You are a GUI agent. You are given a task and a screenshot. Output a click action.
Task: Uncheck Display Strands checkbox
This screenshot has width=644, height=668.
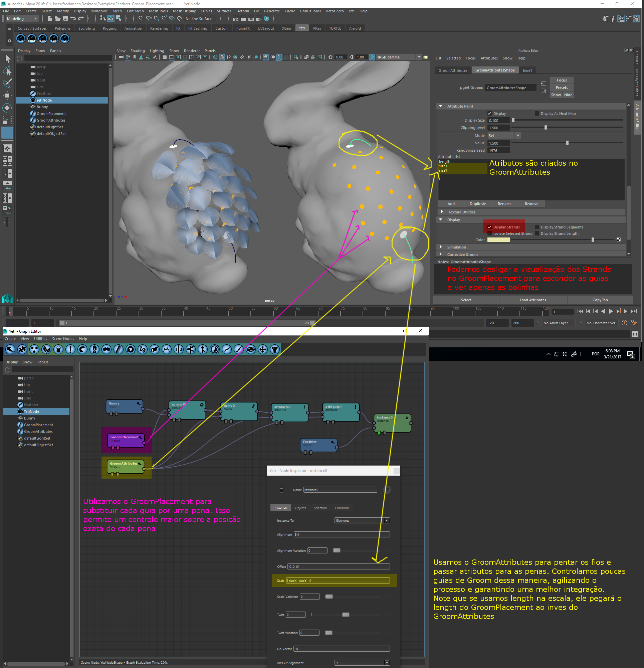point(490,227)
